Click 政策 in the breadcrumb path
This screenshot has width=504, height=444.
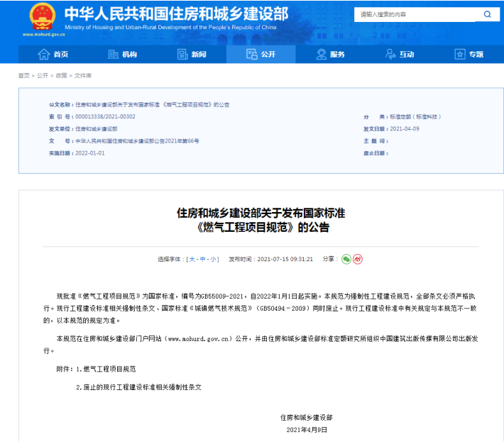(x=61, y=75)
